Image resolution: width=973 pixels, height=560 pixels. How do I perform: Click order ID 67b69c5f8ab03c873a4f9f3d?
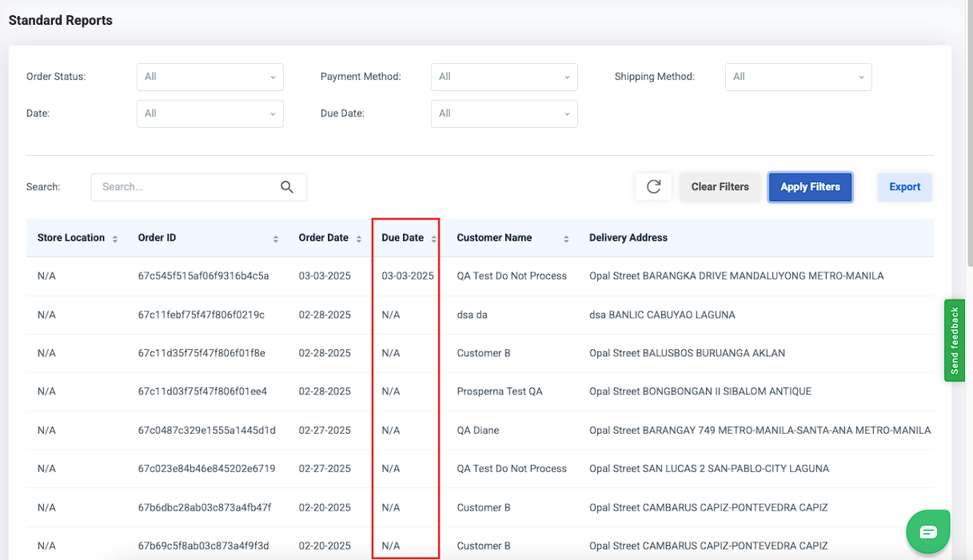[x=203, y=546]
